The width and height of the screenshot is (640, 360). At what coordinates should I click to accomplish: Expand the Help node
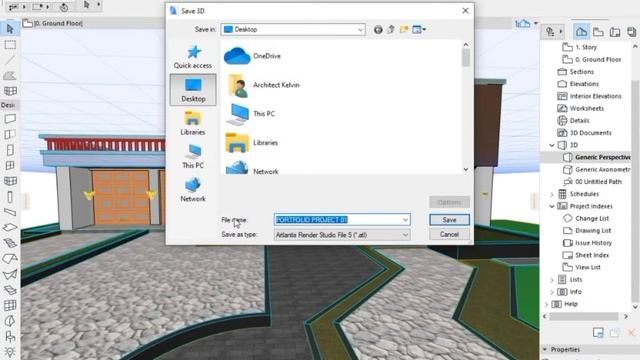(547, 304)
